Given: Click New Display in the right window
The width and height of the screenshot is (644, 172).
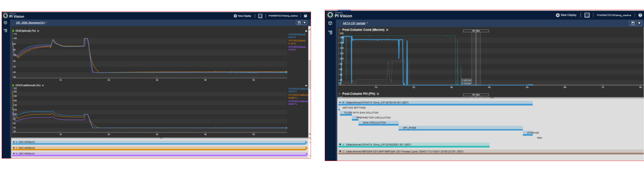Looking at the screenshot, I should pyautogui.click(x=566, y=15).
